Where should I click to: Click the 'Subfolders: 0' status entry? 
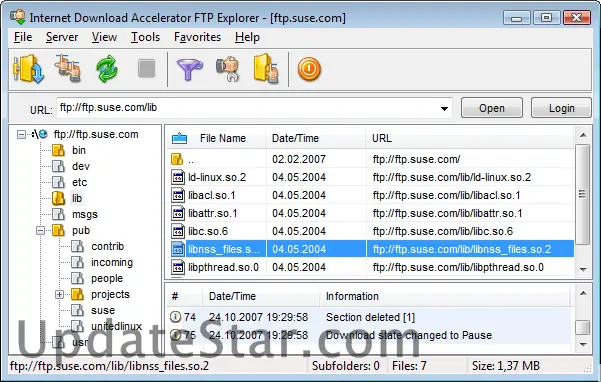[x=346, y=366]
